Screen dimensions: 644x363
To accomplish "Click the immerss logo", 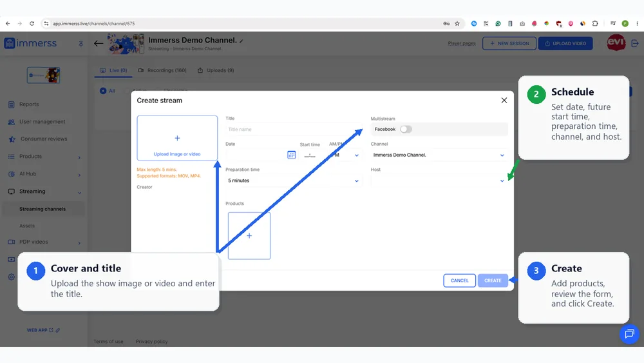I will click(x=30, y=43).
